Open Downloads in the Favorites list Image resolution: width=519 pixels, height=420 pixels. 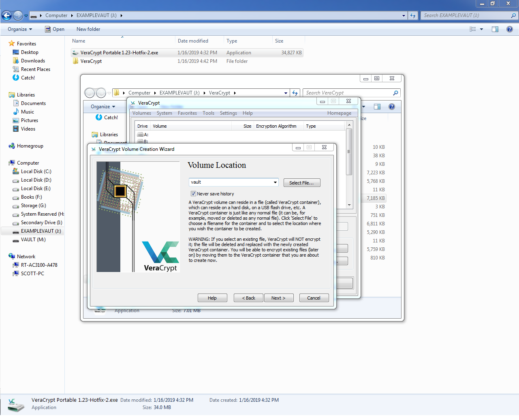click(x=33, y=61)
